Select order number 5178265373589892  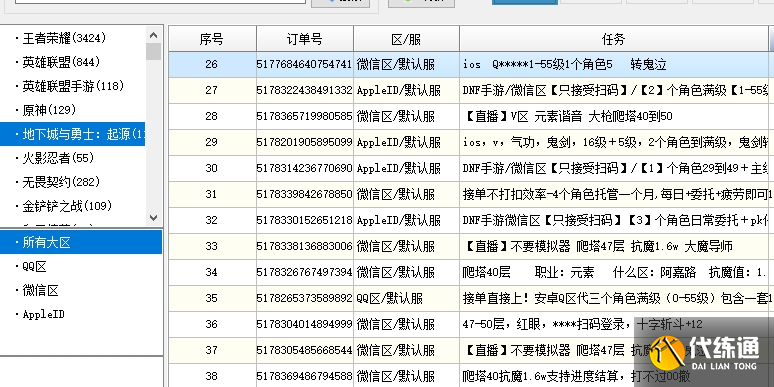305,299
